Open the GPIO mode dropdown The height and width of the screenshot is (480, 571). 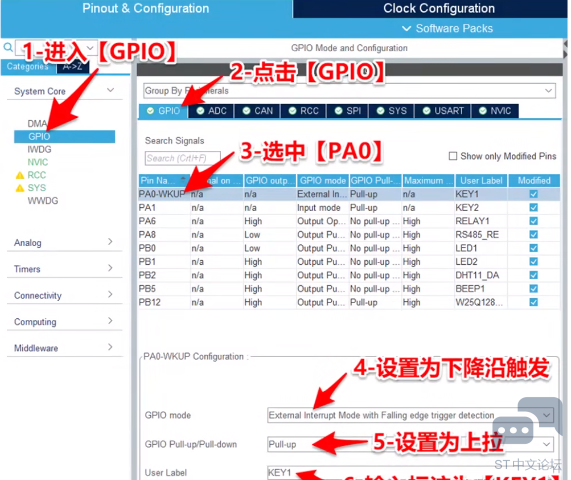[410, 415]
